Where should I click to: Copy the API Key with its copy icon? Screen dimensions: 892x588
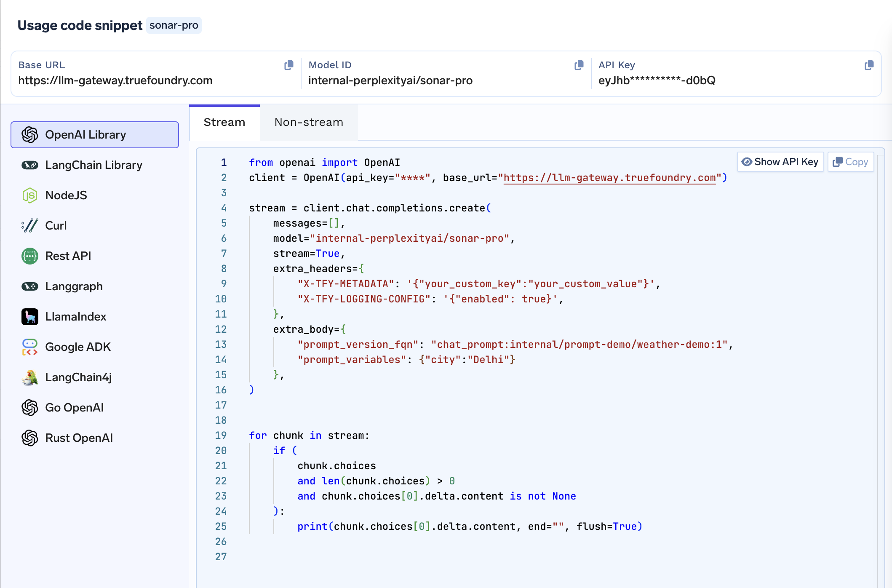tap(869, 65)
